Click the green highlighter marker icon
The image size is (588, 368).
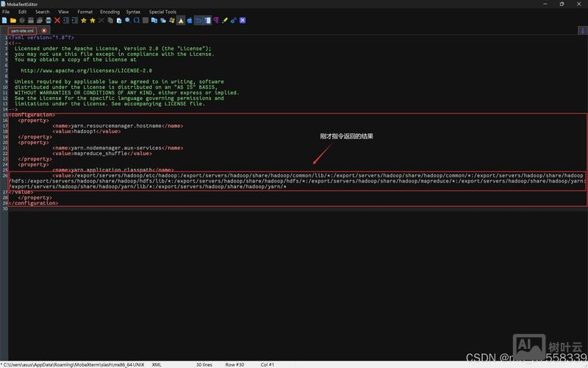pyautogui.click(x=225, y=21)
